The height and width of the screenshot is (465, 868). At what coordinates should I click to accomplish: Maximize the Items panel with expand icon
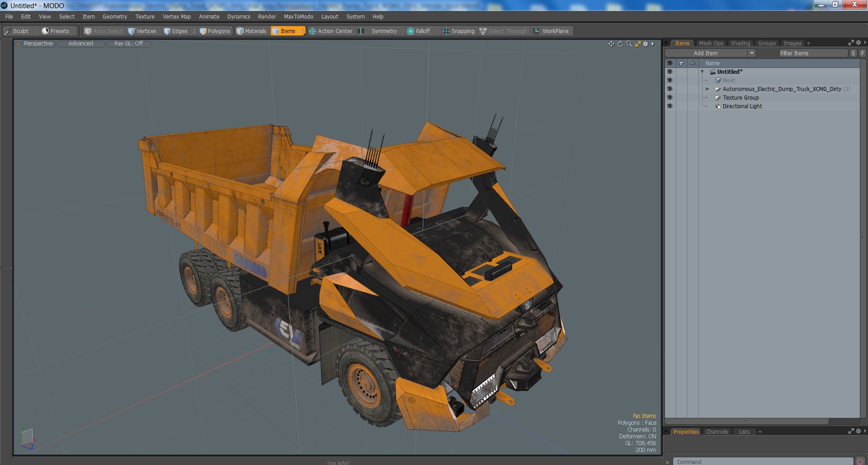pos(851,43)
